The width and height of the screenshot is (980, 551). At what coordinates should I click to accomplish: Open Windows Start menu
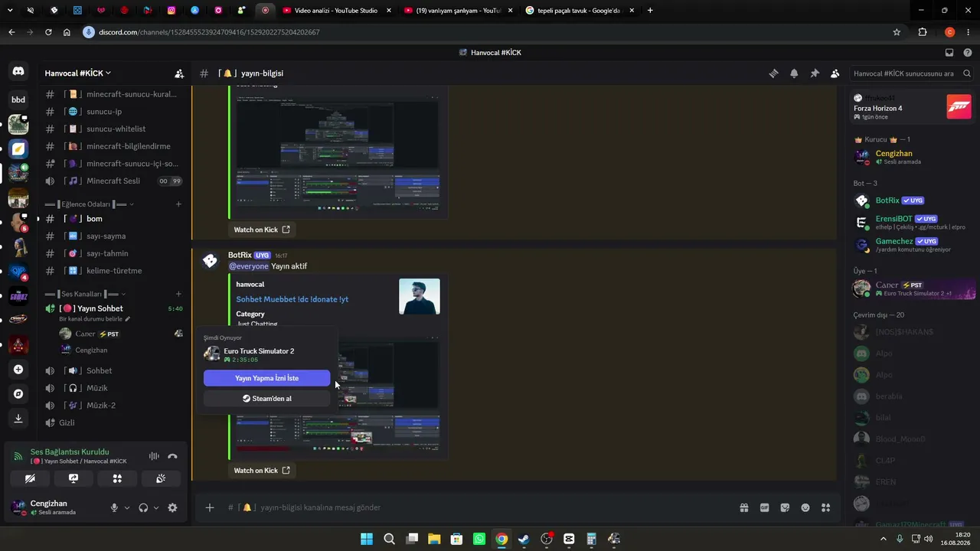pos(367,539)
